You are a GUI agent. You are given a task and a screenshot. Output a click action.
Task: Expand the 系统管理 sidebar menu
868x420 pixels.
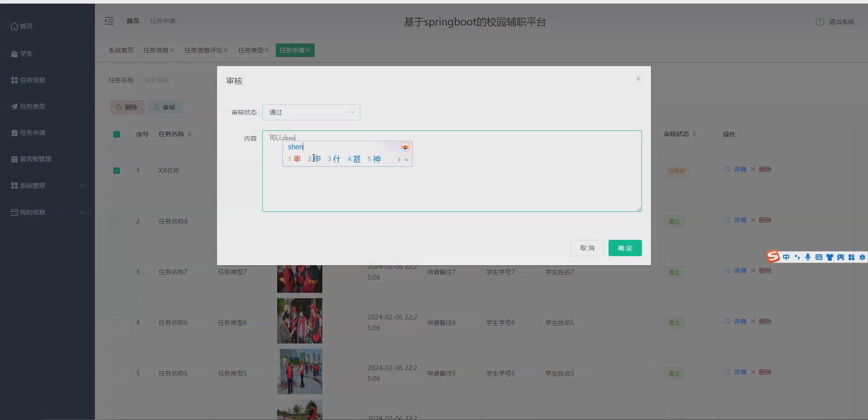[32, 186]
